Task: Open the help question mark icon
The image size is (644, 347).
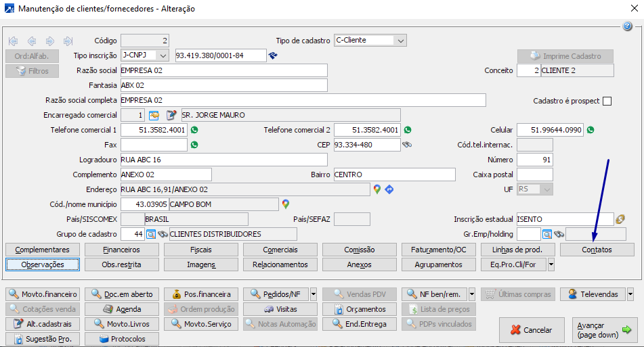Action: click(627, 26)
